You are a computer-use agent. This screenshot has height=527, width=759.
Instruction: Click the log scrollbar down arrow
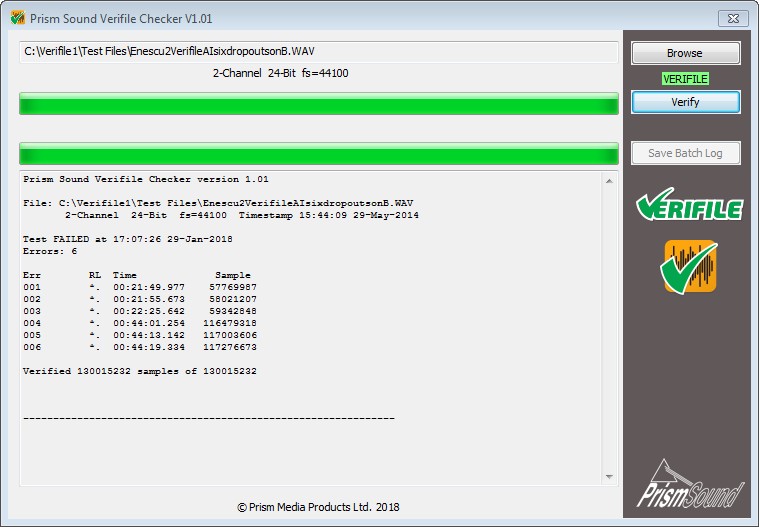point(609,477)
